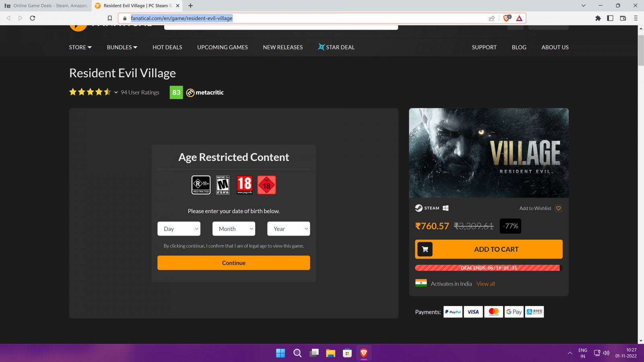Click the Resident Evil Village cover image
The image size is (644, 362).
point(489,153)
